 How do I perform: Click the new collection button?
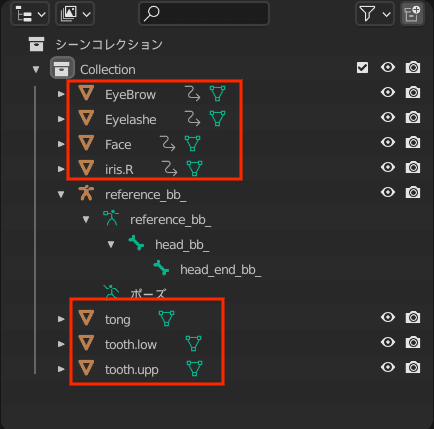click(x=412, y=14)
